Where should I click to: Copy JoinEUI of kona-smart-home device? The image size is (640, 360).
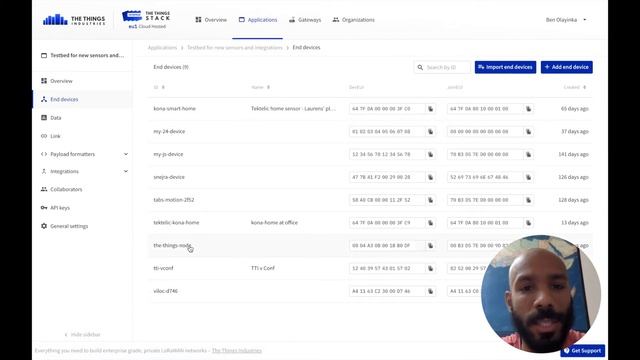528,109
